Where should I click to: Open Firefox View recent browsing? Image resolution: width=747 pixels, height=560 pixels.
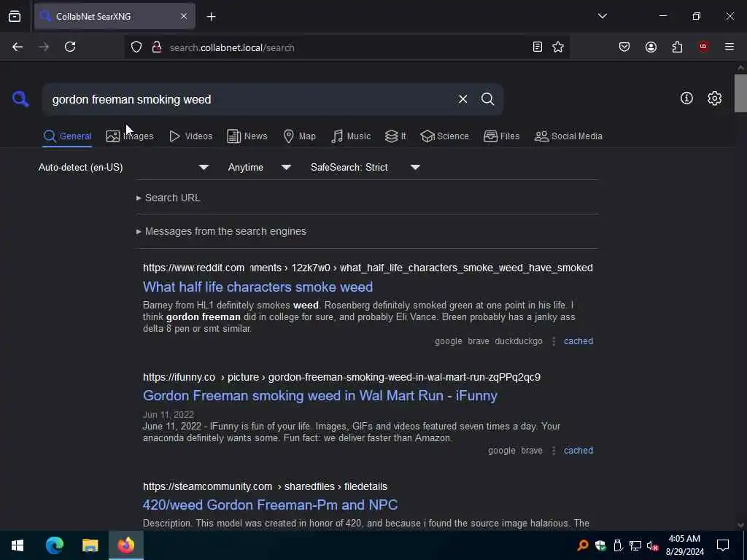[x=15, y=16]
